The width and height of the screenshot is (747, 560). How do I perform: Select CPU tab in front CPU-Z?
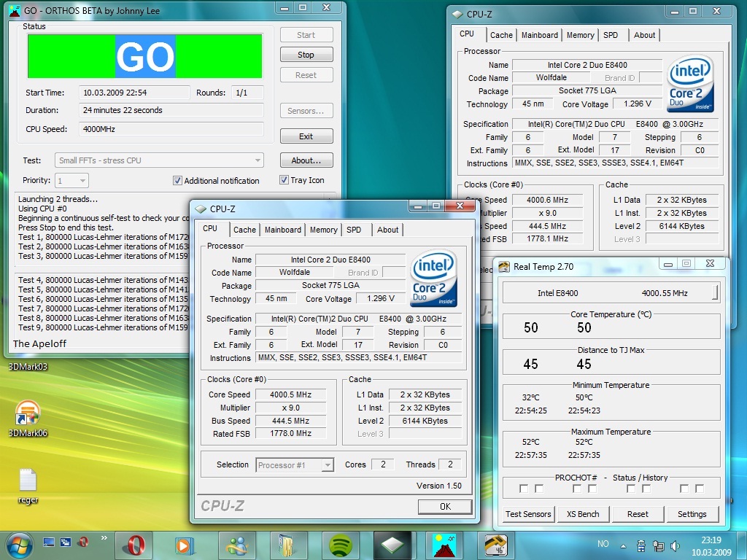click(210, 228)
